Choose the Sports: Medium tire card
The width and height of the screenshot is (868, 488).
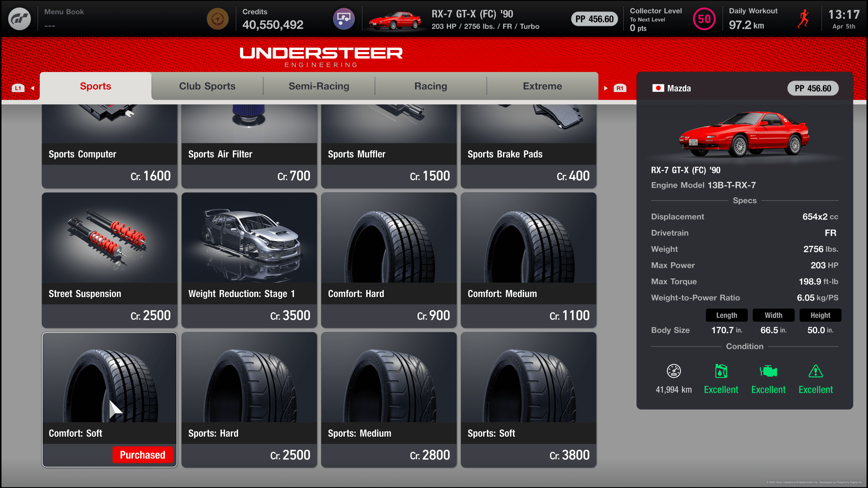[389, 400]
